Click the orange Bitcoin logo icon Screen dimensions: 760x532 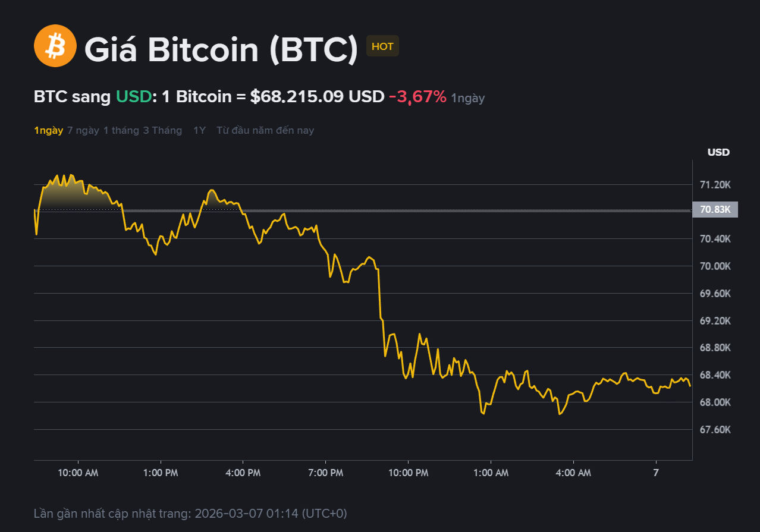coord(55,46)
